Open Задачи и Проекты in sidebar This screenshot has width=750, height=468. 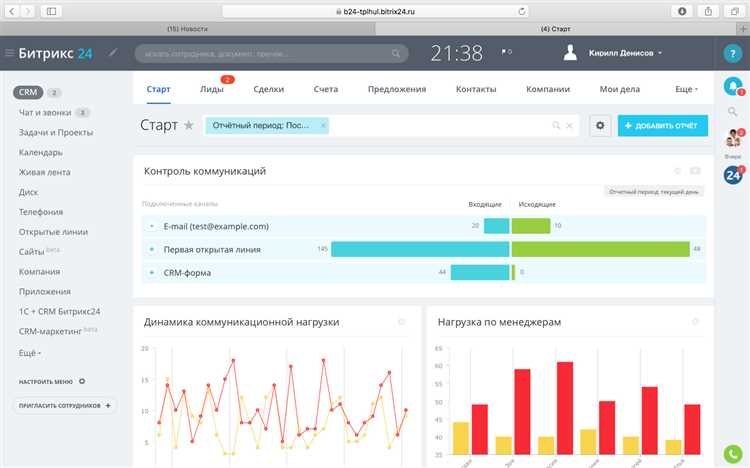[x=55, y=133]
